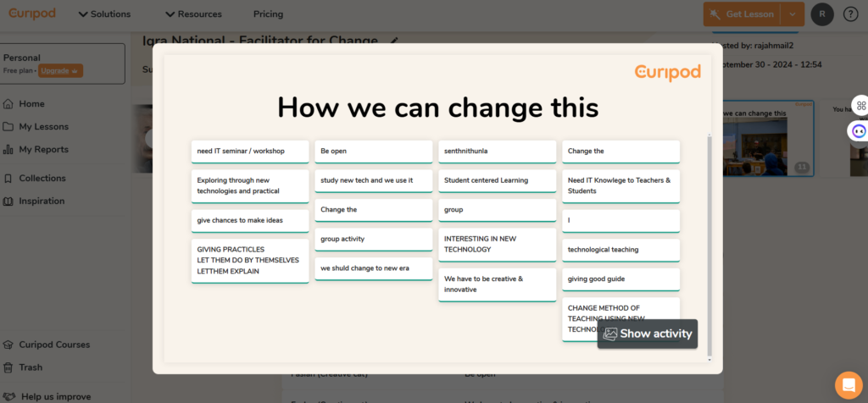Open the Get Lesson dropdown arrow

pos(792,14)
